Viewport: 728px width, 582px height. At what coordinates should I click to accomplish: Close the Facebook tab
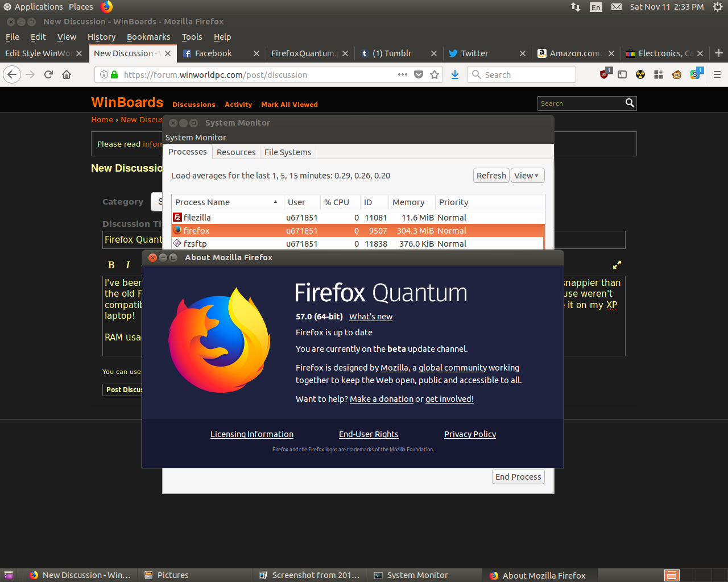(x=257, y=53)
